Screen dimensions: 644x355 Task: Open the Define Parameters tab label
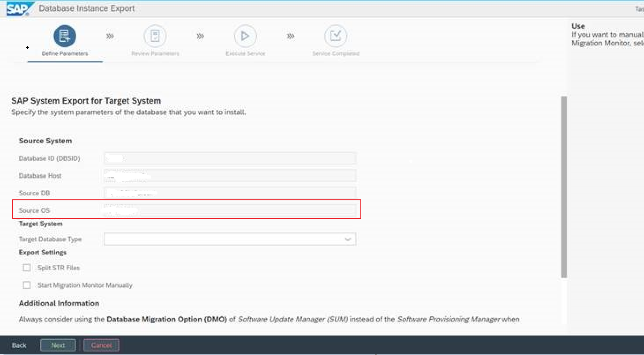[65, 54]
